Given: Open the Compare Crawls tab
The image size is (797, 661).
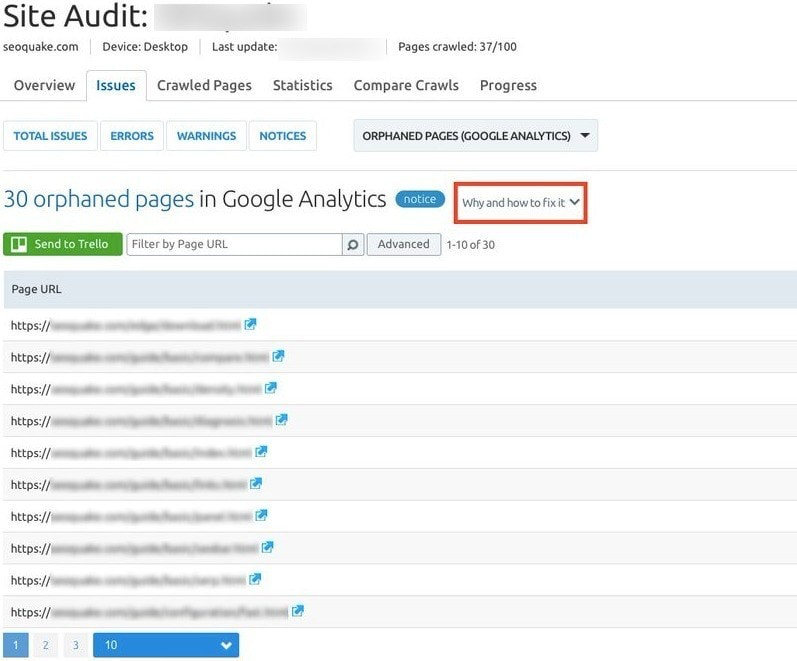Looking at the screenshot, I should (x=406, y=85).
